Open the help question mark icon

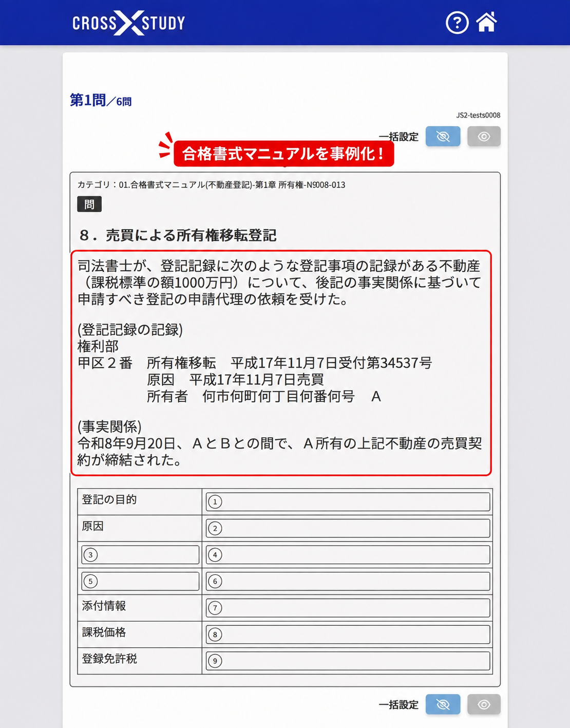457,23
